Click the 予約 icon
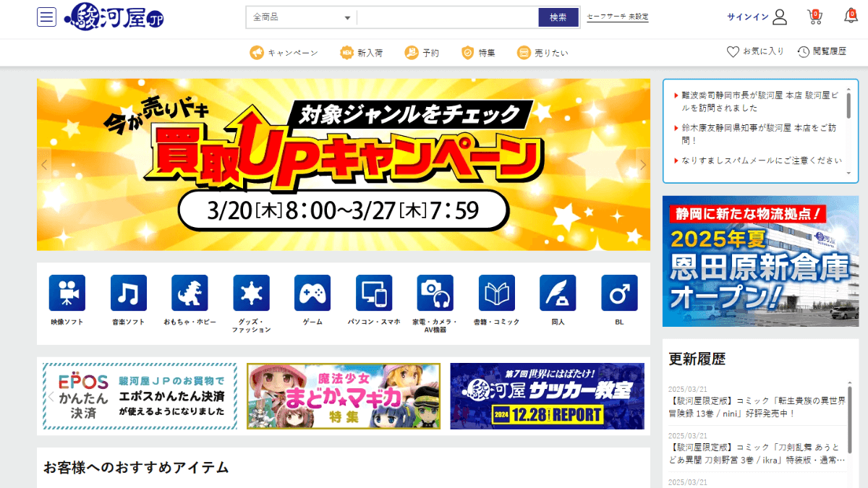868x488 pixels. tap(411, 53)
